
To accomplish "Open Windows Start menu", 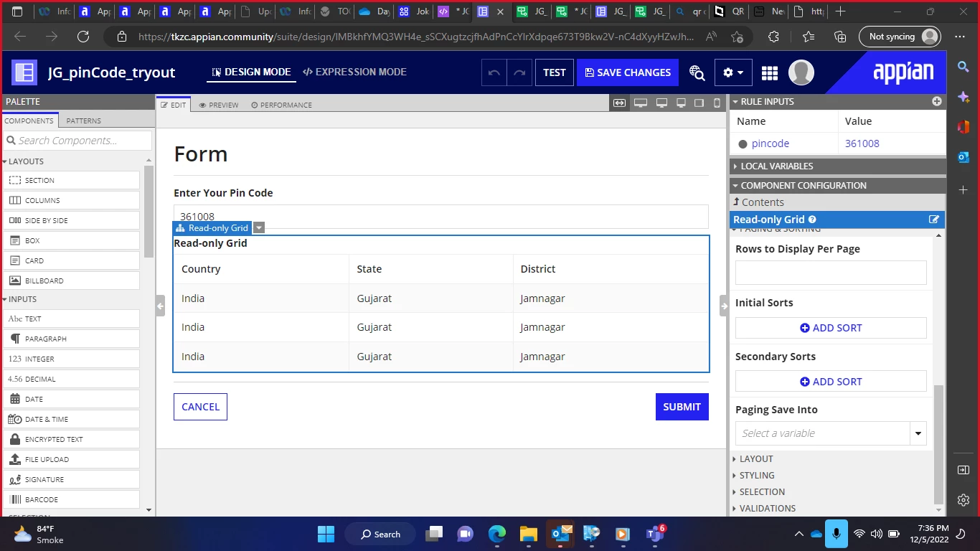I will tap(326, 534).
